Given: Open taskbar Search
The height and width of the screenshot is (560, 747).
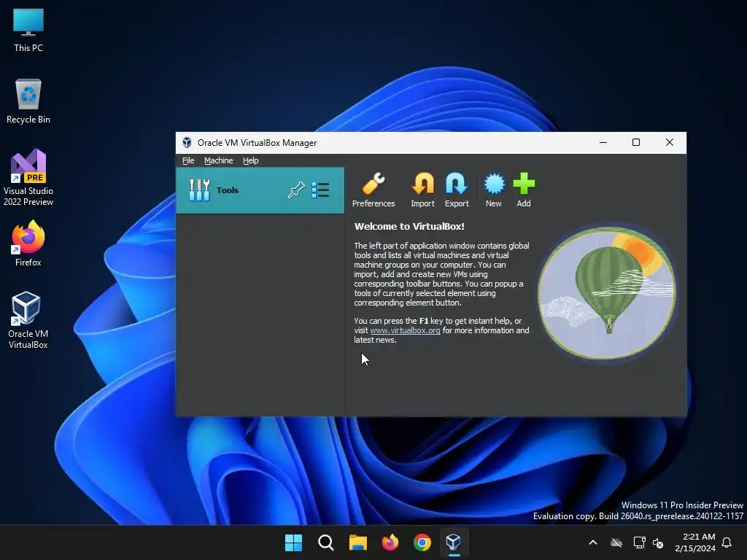Looking at the screenshot, I should point(326,542).
